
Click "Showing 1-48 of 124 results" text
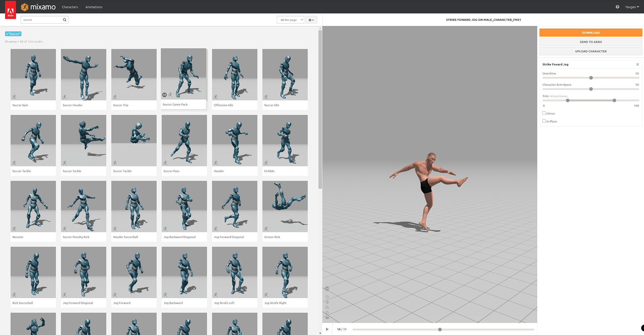click(24, 42)
